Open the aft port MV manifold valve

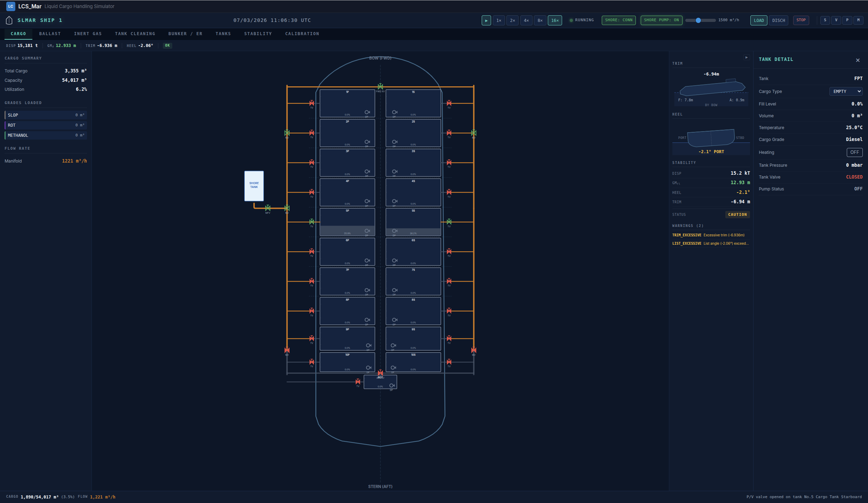click(x=286, y=350)
